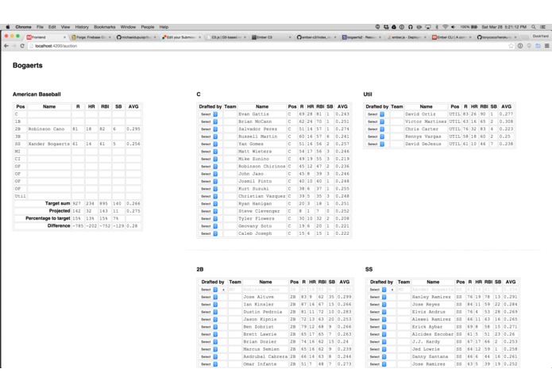The width and height of the screenshot is (552, 392).
Task: Open the Apple menu
Action: pos(8,27)
